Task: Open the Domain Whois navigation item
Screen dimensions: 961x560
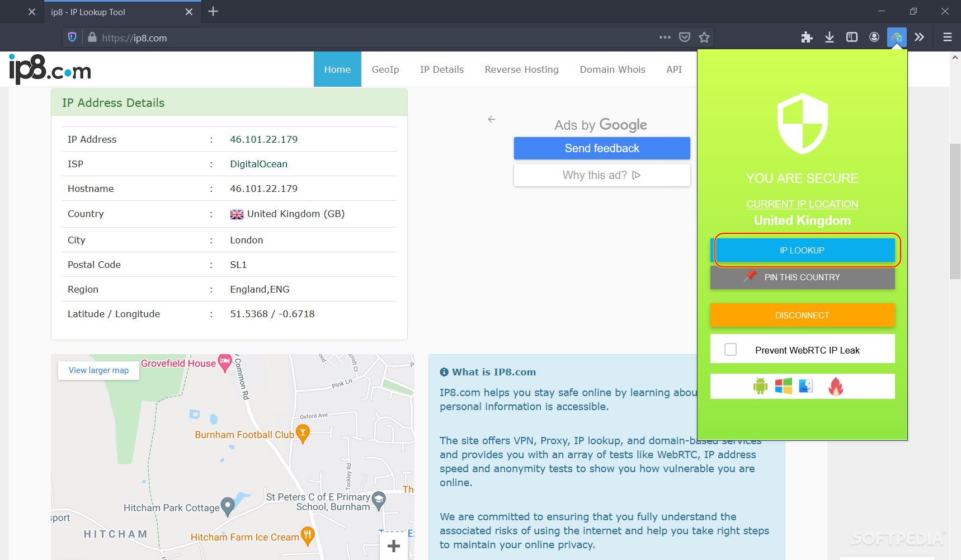Action: click(x=613, y=69)
